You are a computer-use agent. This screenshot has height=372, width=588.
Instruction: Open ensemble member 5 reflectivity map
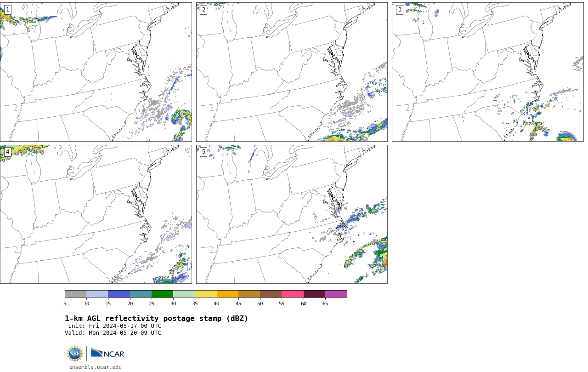292,214
